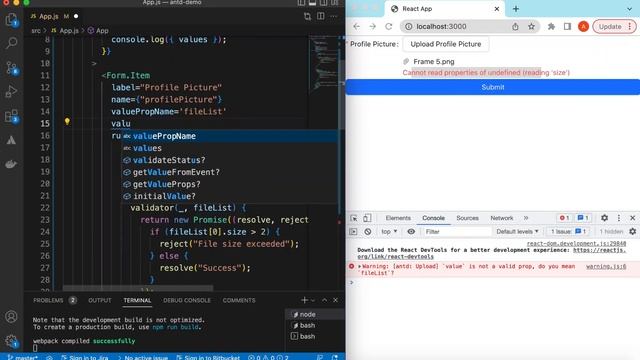Screen dimensions: 640x360
Task: Switch to the OUTPUT panel tab
Action: [x=100, y=300]
